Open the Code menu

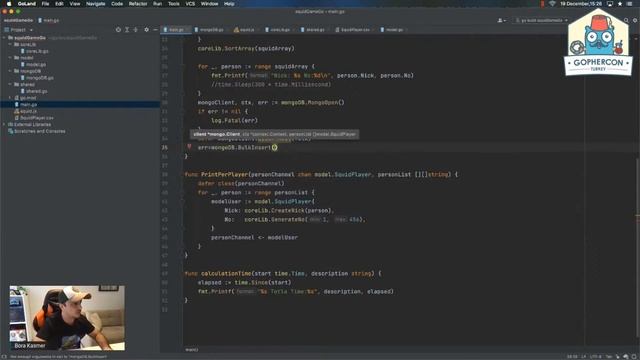(x=117, y=4)
